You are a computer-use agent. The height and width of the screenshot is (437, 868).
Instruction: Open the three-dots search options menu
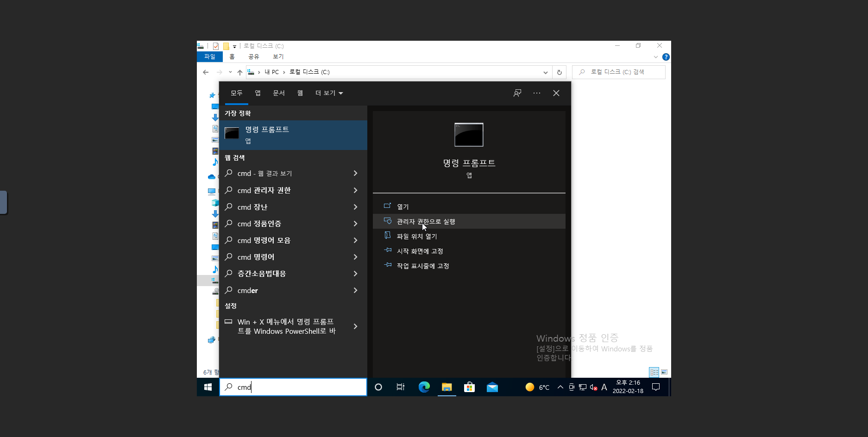coord(537,93)
